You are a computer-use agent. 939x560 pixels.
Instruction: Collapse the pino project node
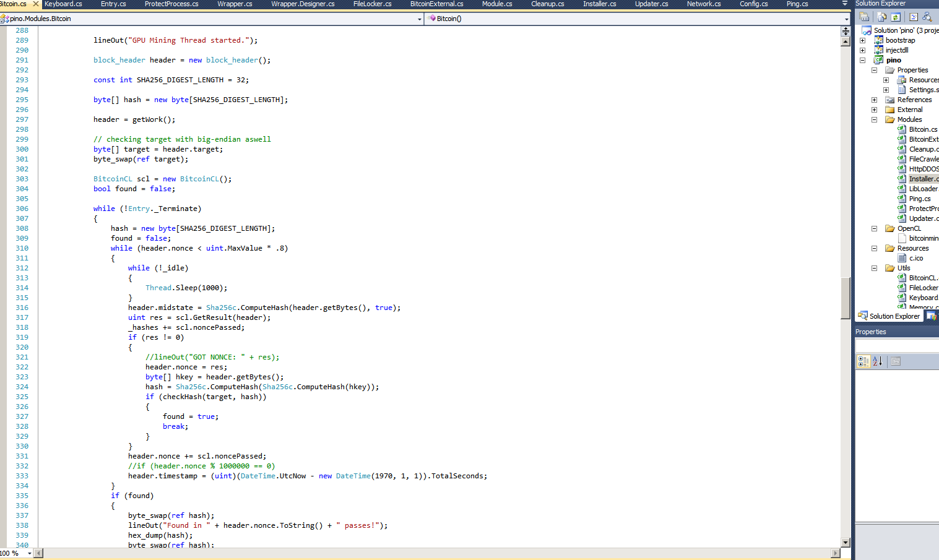pos(862,60)
